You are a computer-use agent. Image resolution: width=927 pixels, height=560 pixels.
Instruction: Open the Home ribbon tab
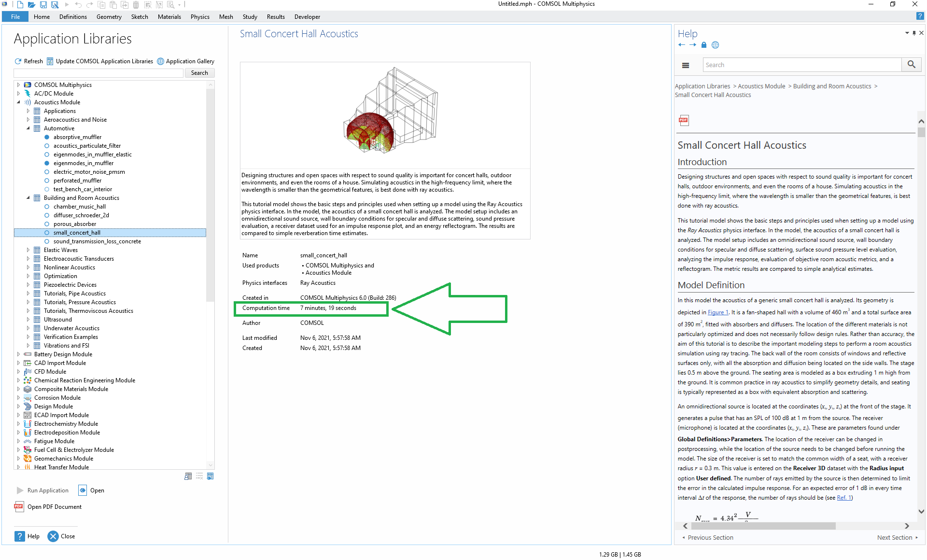point(42,16)
